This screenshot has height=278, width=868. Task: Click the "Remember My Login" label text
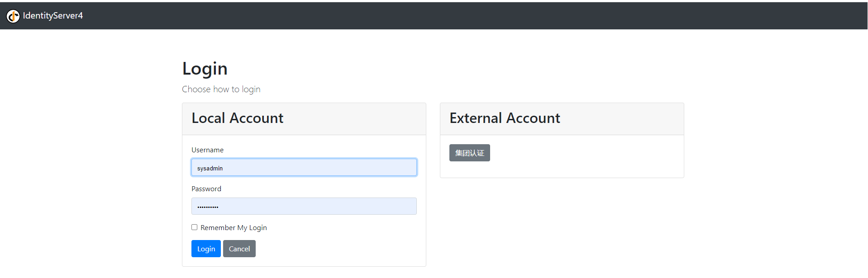(x=234, y=228)
